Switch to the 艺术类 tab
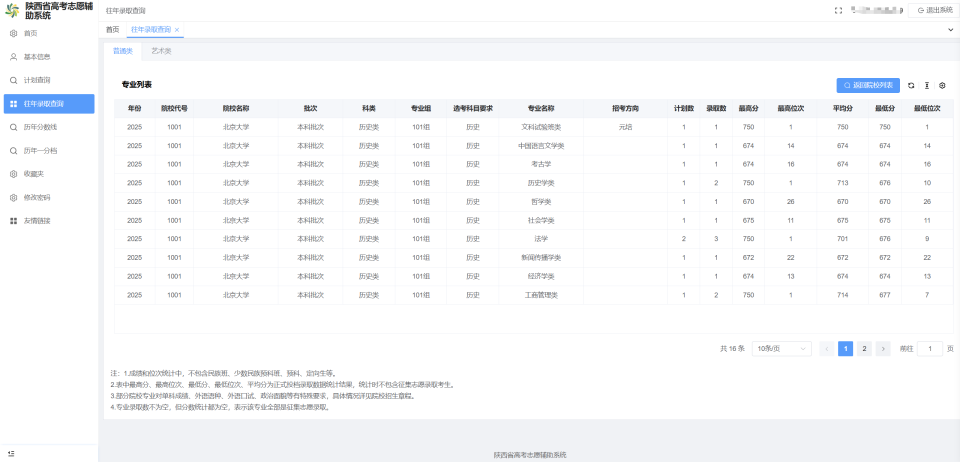Image resolution: width=960 pixels, height=462 pixels. tap(162, 51)
